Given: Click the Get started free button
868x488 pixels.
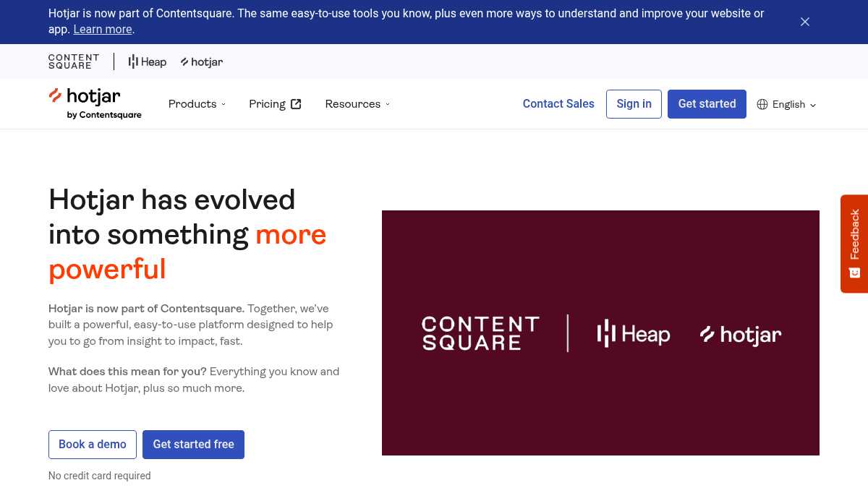Looking at the screenshot, I should (x=193, y=445).
